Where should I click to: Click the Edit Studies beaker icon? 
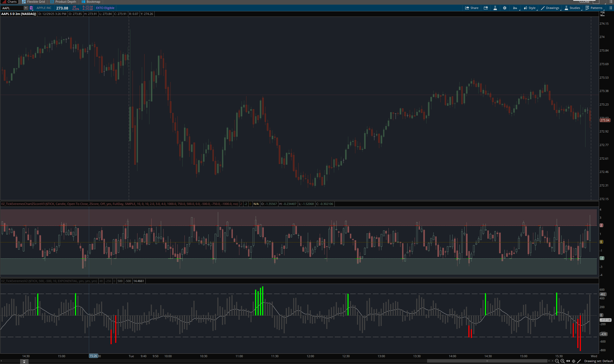pos(495,8)
